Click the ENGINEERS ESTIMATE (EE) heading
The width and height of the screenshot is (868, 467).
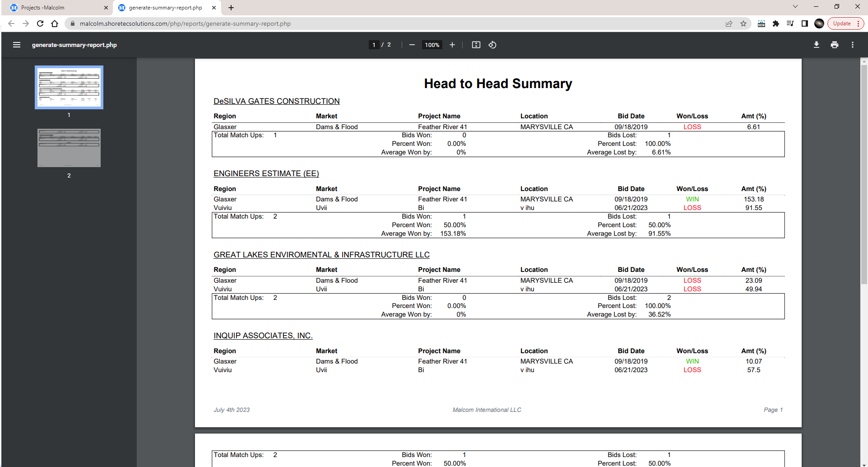pos(266,173)
